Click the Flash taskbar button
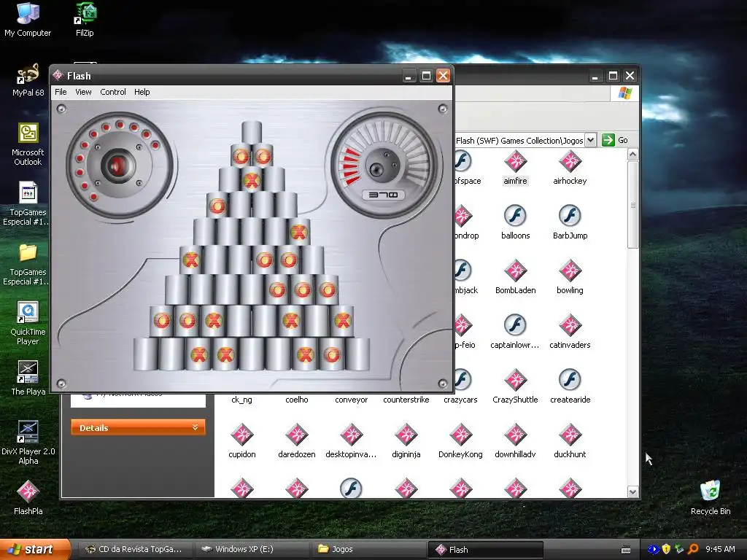The height and width of the screenshot is (560, 747). click(486, 549)
